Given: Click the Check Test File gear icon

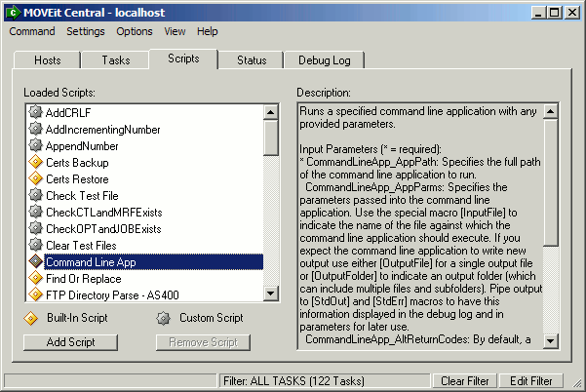Looking at the screenshot, I should coord(35,195).
